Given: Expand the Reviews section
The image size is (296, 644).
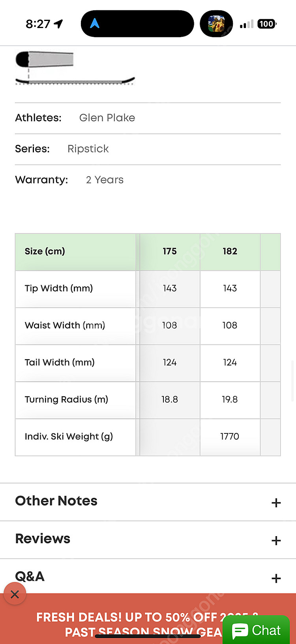Looking at the screenshot, I should coord(43,539).
